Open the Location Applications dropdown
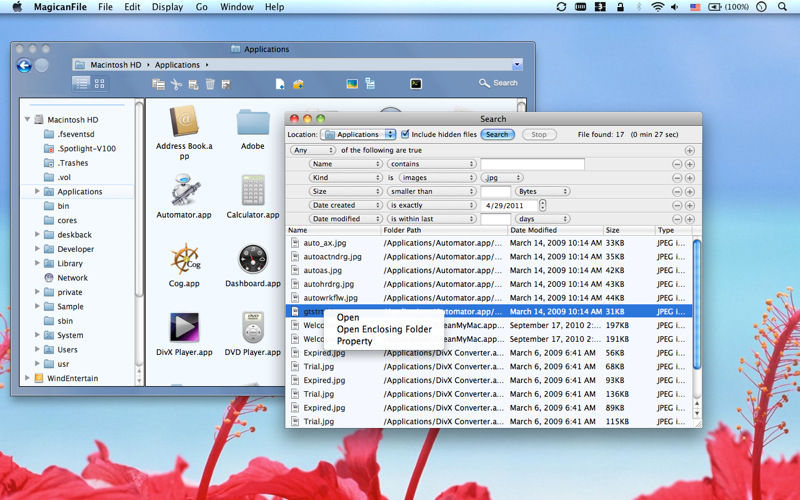 pos(358,135)
